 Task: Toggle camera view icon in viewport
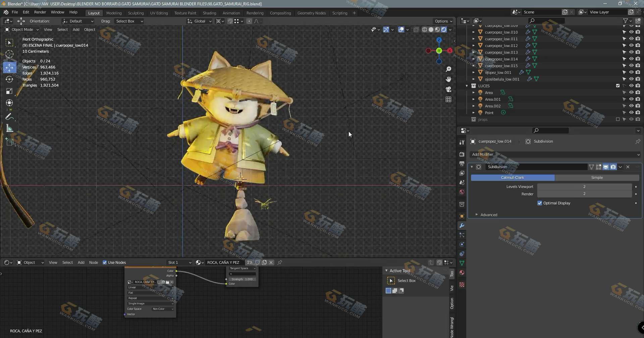[448, 89]
